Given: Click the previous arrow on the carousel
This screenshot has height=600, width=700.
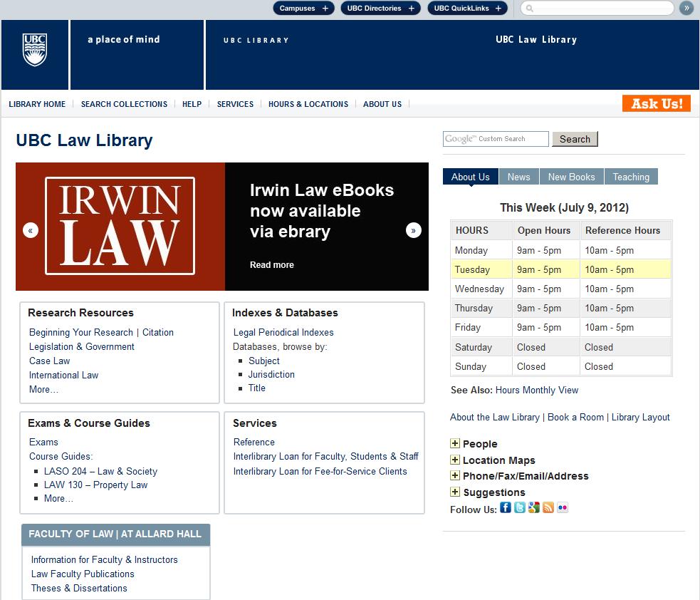Looking at the screenshot, I should coord(31,230).
